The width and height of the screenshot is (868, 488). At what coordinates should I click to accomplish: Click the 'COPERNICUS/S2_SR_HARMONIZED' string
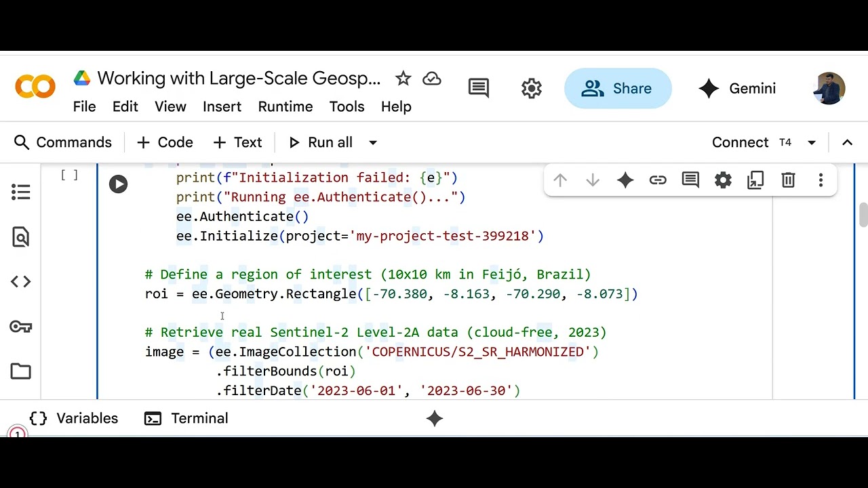point(478,352)
